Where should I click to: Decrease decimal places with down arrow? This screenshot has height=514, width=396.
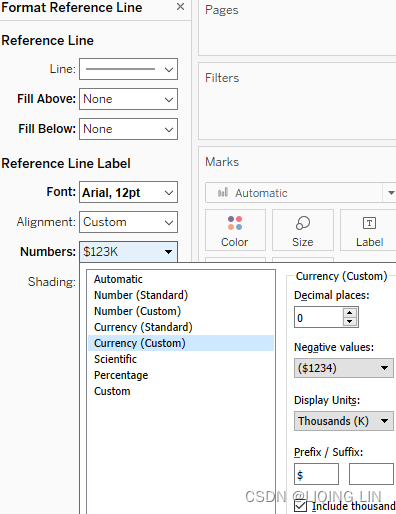(350, 322)
